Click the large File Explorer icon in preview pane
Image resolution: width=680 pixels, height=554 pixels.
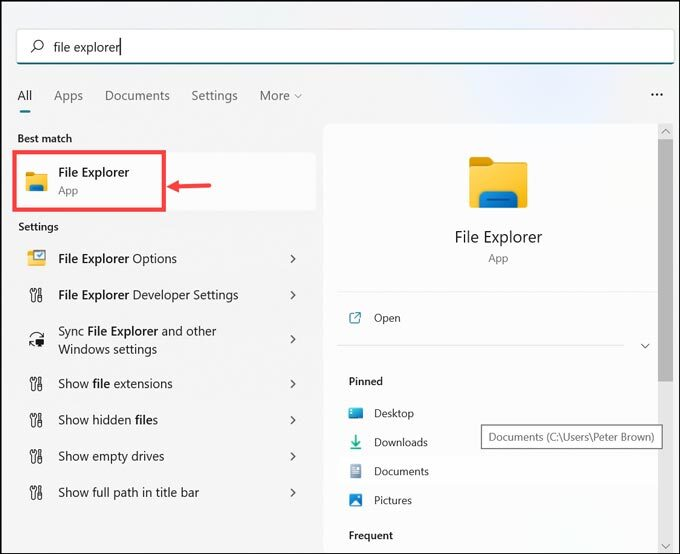pyautogui.click(x=498, y=182)
